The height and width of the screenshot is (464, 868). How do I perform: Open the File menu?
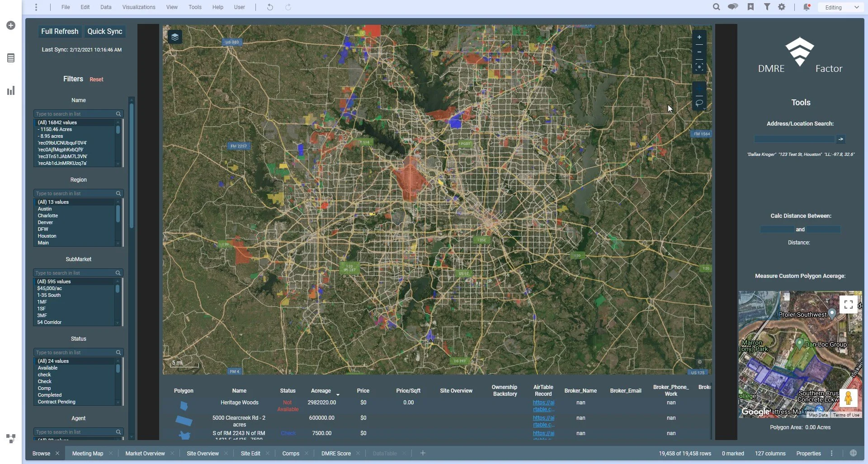66,7
